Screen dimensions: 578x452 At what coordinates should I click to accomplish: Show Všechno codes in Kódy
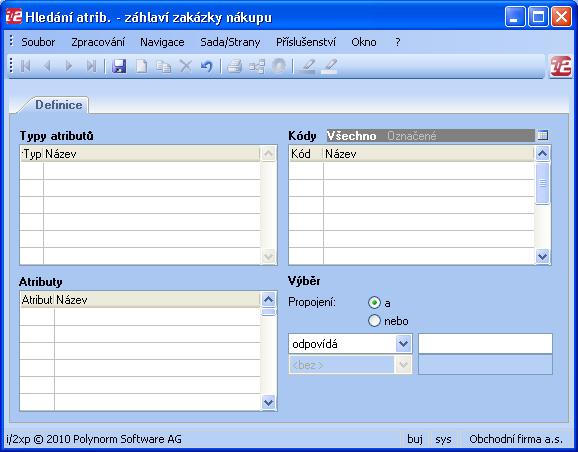tap(352, 136)
